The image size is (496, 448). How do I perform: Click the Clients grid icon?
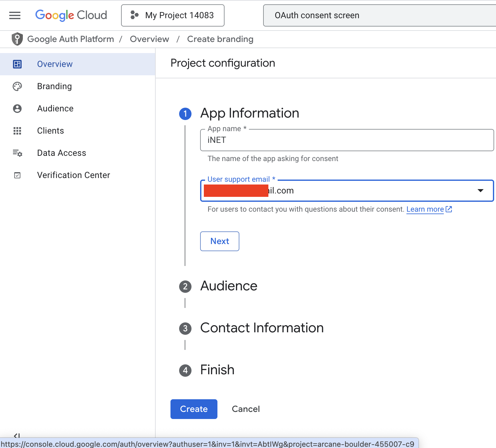tap(17, 131)
